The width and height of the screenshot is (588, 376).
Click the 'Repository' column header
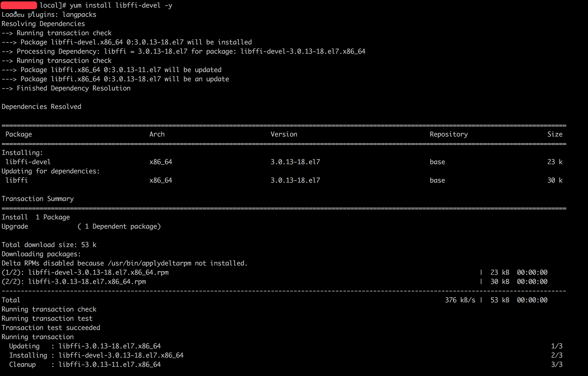tap(449, 134)
